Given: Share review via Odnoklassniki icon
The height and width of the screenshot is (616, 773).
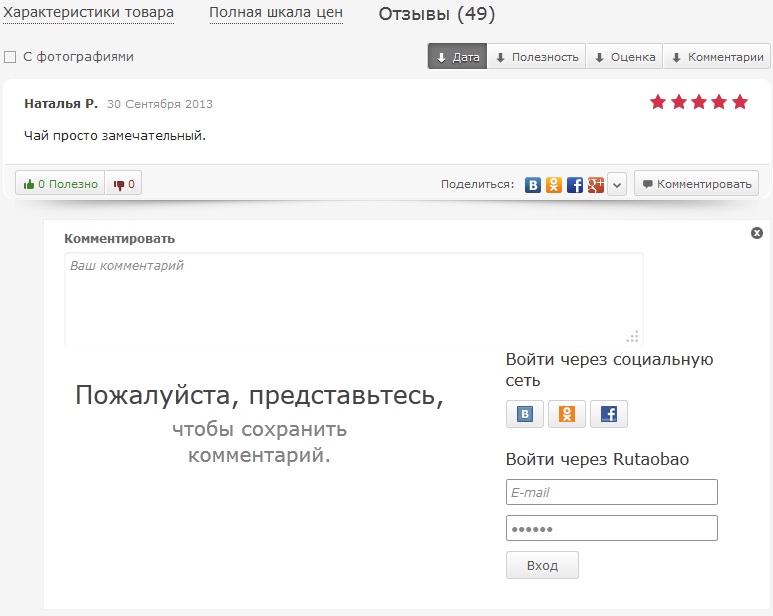Looking at the screenshot, I should pyautogui.click(x=554, y=185).
